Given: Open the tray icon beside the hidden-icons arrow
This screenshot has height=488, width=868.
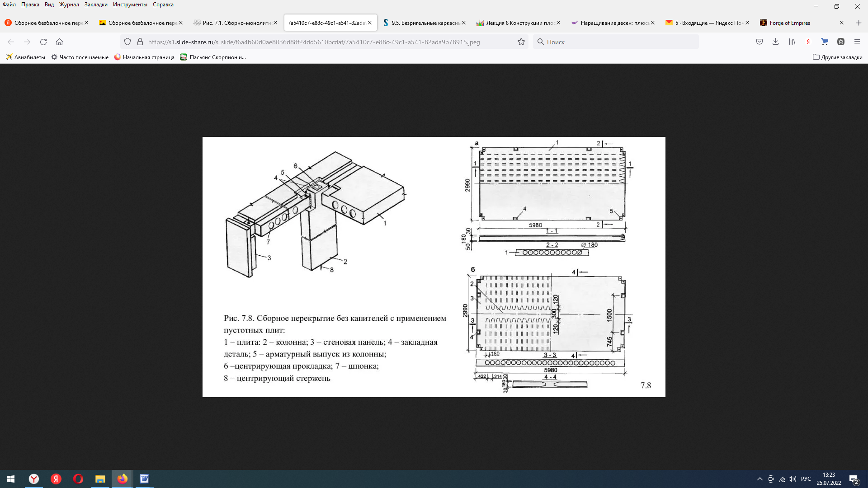Looking at the screenshot, I should tap(771, 479).
